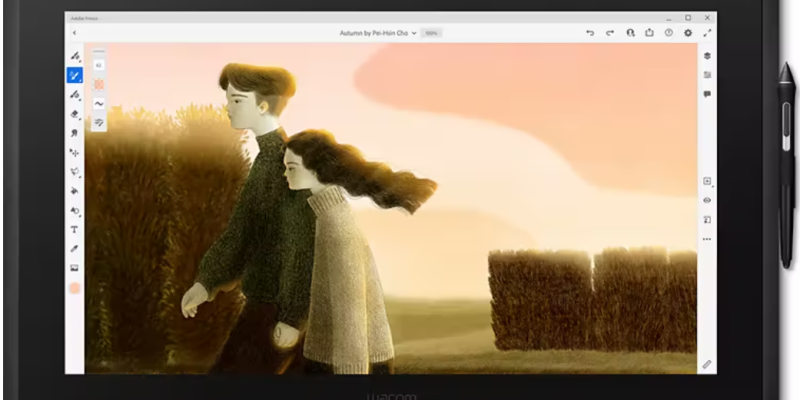The height and width of the screenshot is (400, 800).
Task: Go back to Home screen
Action: point(74,33)
